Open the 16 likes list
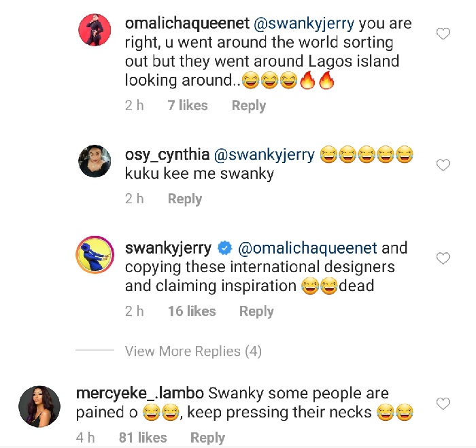This screenshot has width=476, height=448. click(192, 311)
